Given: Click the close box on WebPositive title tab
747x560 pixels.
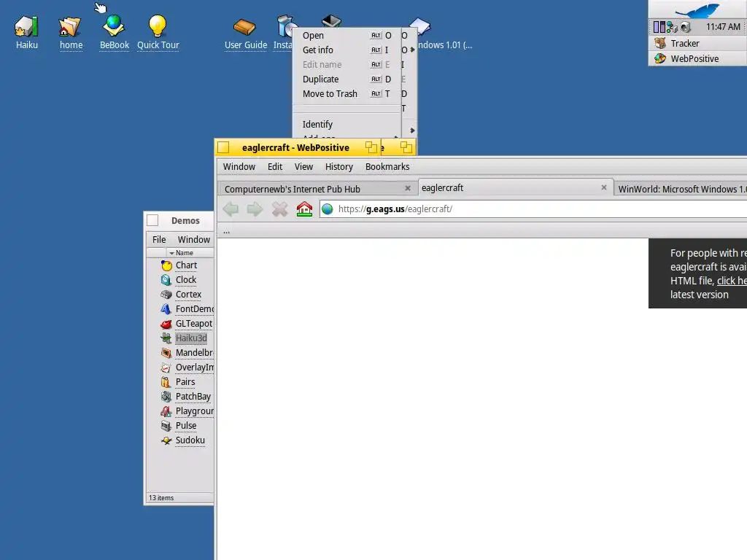Looking at the screenshot, I should (223, 147).
